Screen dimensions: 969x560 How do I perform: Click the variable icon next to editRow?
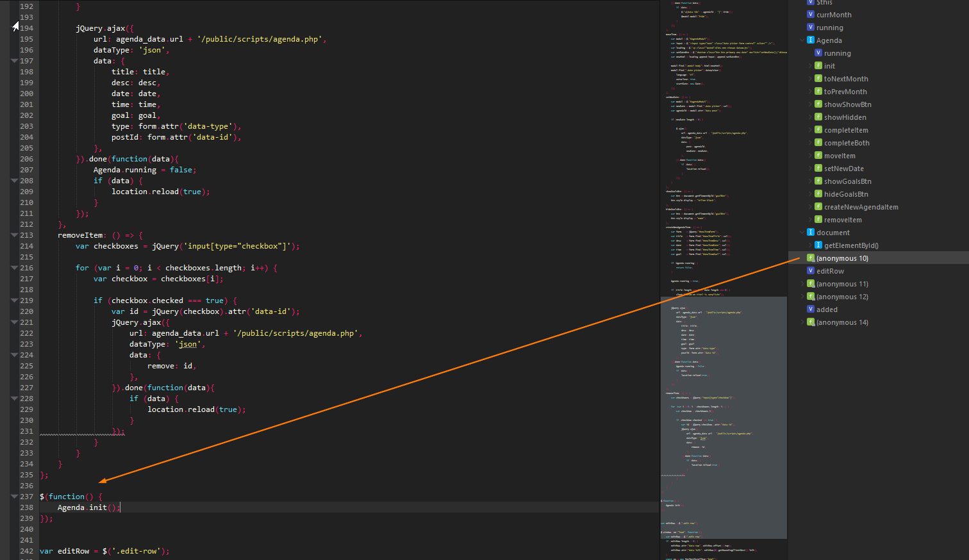coord(810,270)
